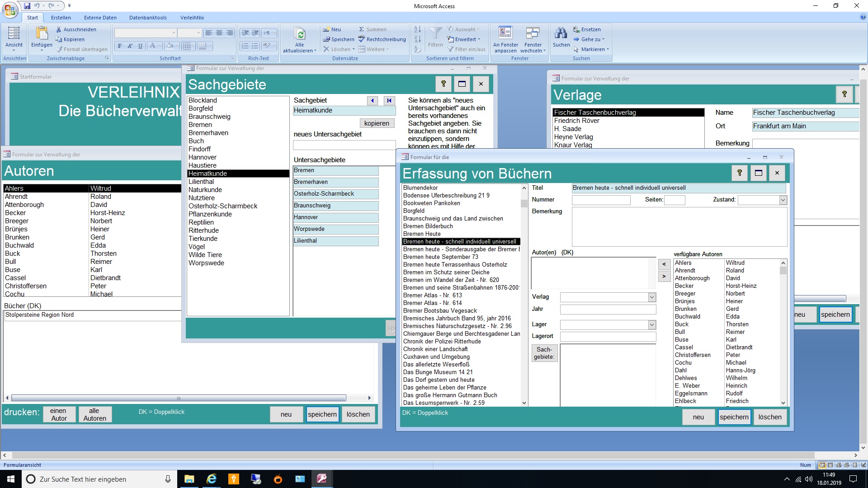The height and width of the screenshot is (488, 868).
Task: Select Lilienthal in Sachgebiete list
Action: coord(238,182)
